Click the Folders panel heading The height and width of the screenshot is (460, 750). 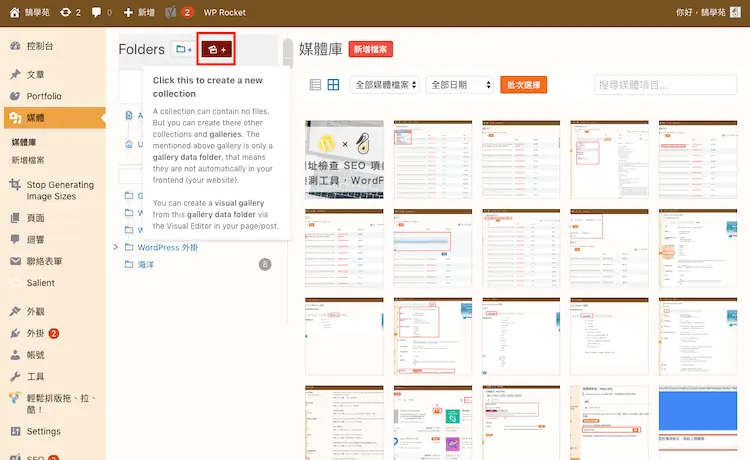[142, 49]
